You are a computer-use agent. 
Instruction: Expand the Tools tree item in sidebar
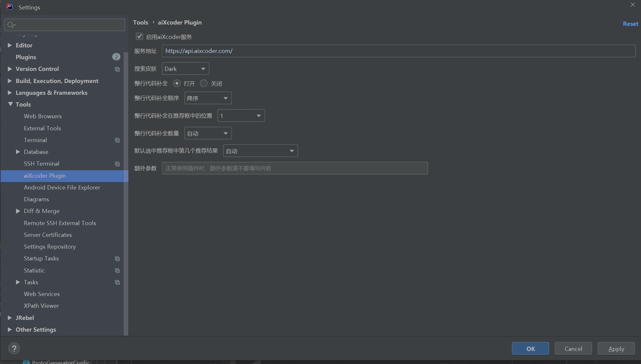pos(10,104)
